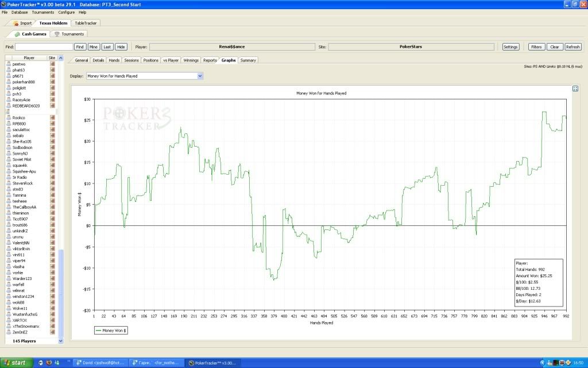The width and height of the screenshot is (588, 368).
Task: Open the Import tab with folder icon
Action: click(x=22, y=23)
